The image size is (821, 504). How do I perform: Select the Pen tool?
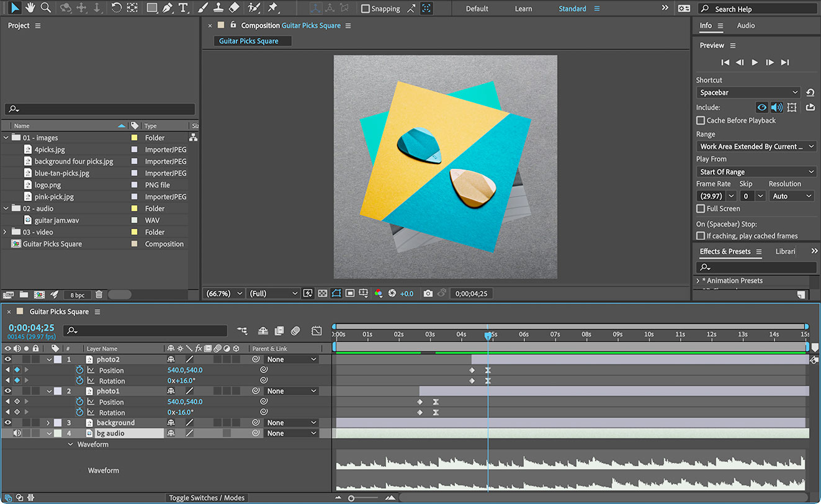[168, 8]
